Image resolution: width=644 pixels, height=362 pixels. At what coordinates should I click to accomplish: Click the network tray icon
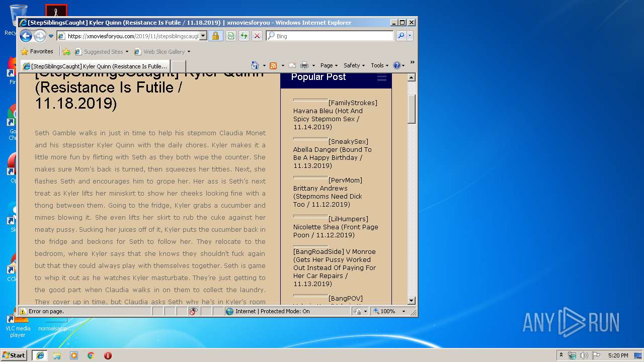pyautogui.click(x=572, y=355)
